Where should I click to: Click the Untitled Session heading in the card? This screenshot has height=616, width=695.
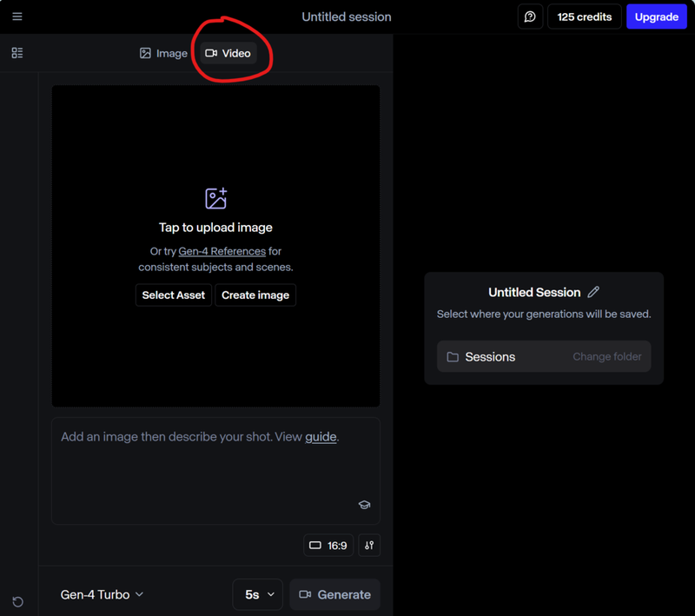point(534,293)
